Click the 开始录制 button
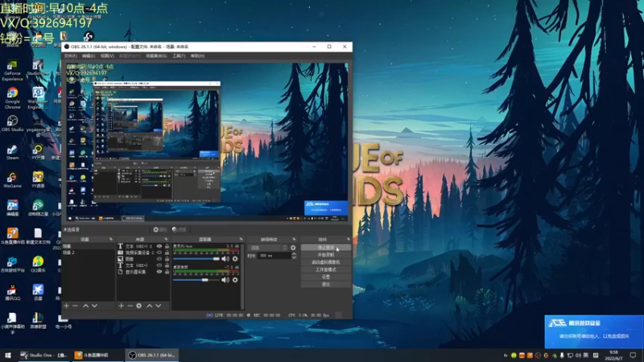Viewport: 644px width, 362px height. [x=326, y=255]
